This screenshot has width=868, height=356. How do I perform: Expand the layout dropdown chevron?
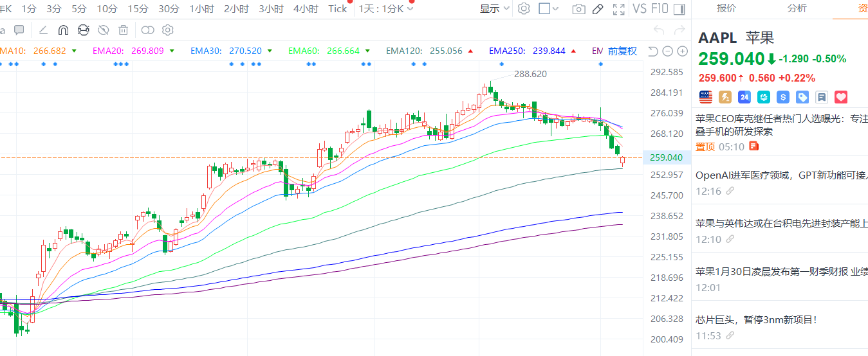(556, 9)
